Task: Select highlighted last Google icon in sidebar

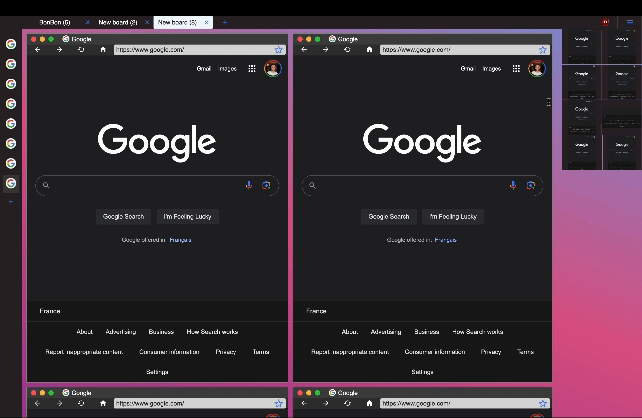Action: click(x=11, y=183)
